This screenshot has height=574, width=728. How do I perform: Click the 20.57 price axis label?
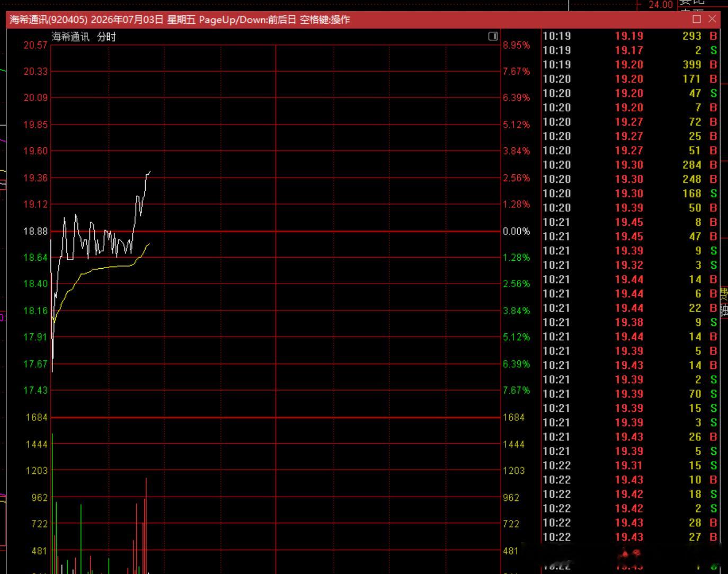coord(35,45)
